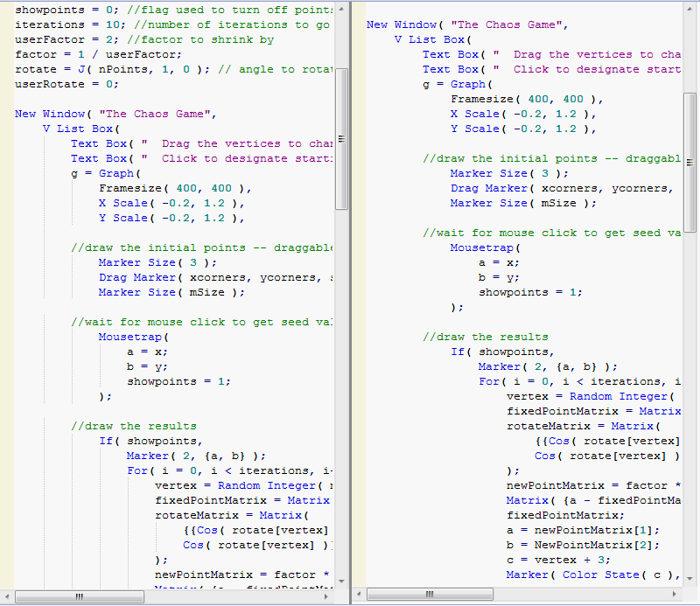Click the 'iterations = 10;' line
The image size is (700, 606).
70,24
